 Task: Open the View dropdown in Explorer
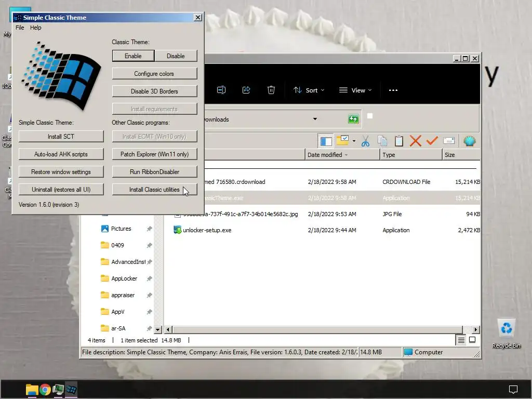tap(355, 90)
